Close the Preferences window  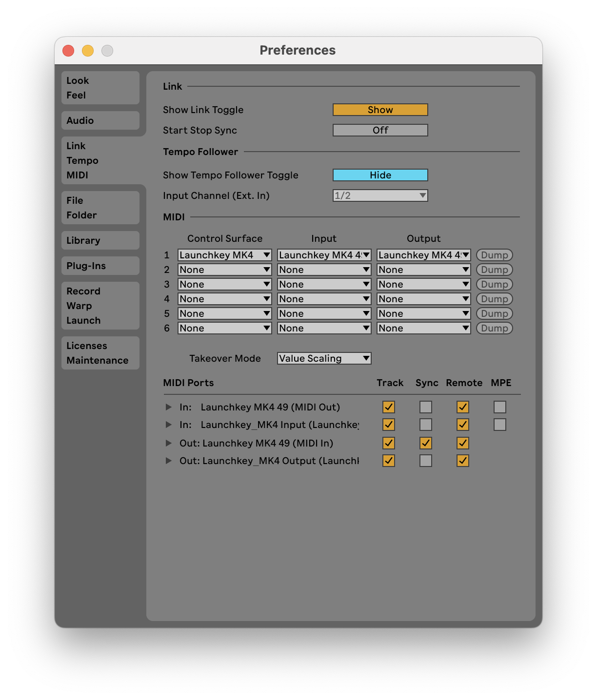click(68, 51)
